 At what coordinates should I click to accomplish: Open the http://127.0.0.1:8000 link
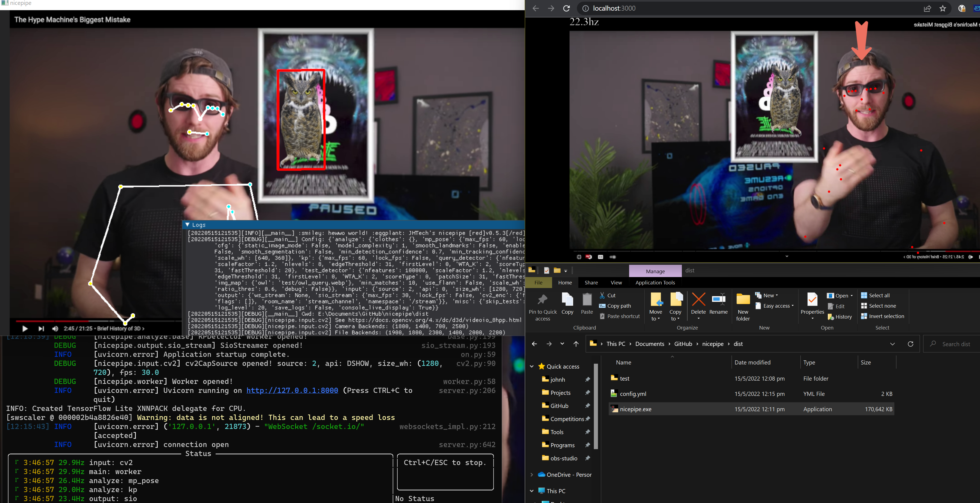pos(292,390)
